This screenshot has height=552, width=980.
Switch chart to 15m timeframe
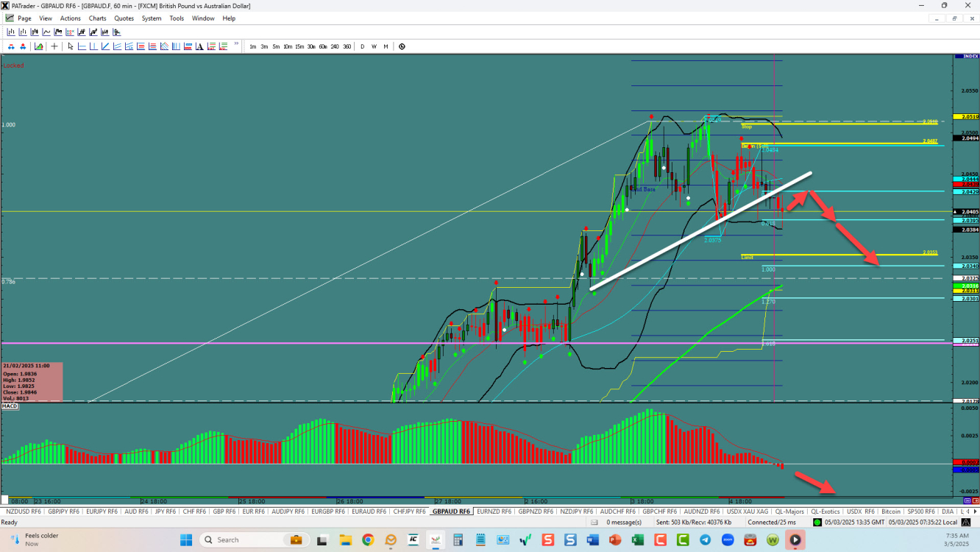(299, 46)
